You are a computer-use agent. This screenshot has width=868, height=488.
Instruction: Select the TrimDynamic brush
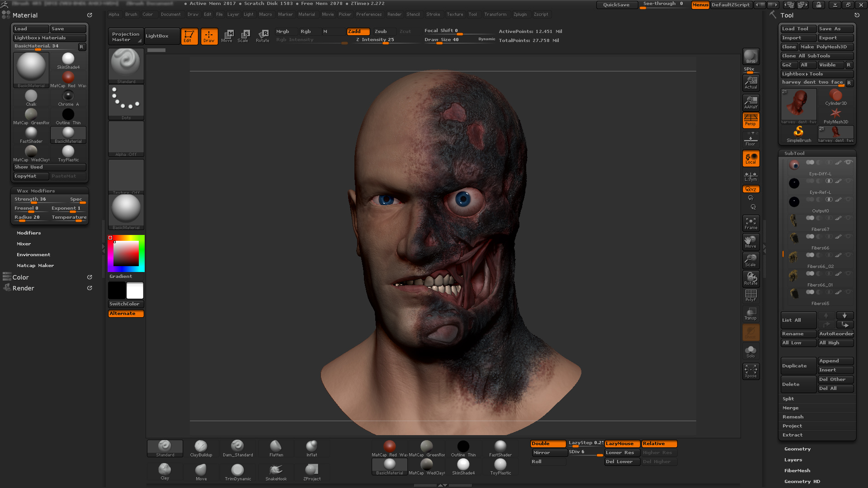238,472
